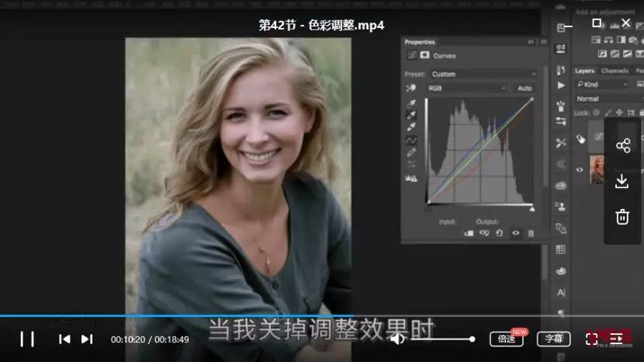Toggle fullscreen video mode

click(591, 339)
